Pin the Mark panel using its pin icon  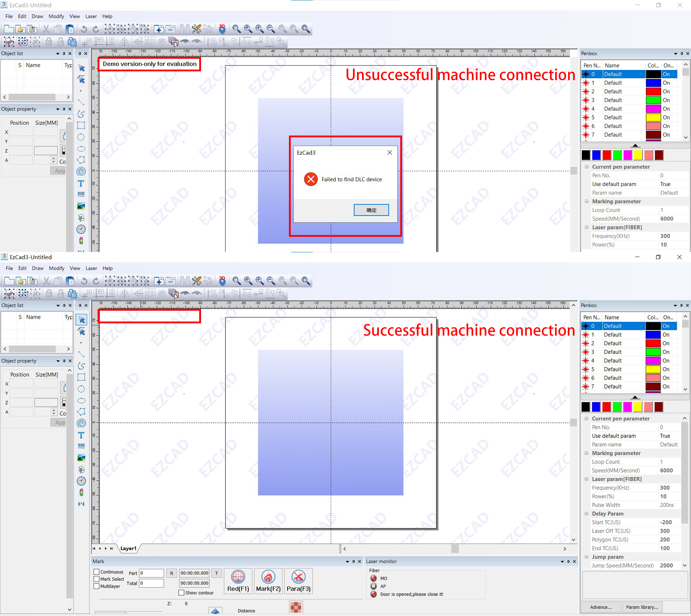(353, 561)
